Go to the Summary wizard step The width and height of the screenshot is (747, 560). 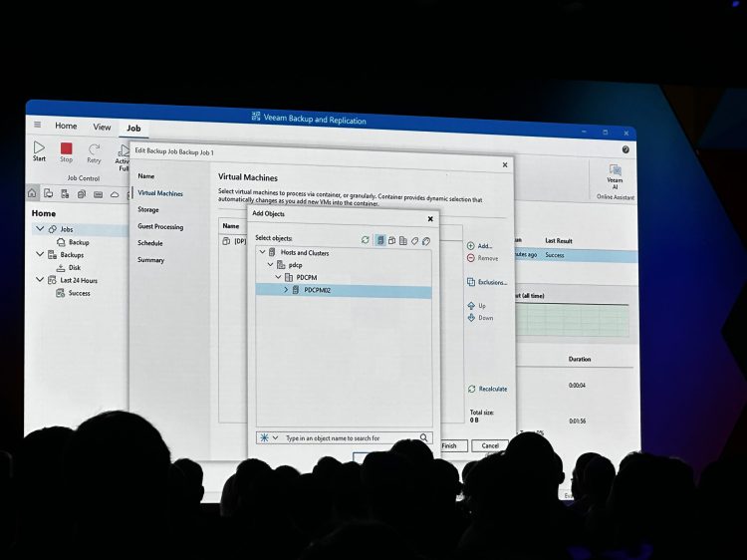(x=150, y=260)
